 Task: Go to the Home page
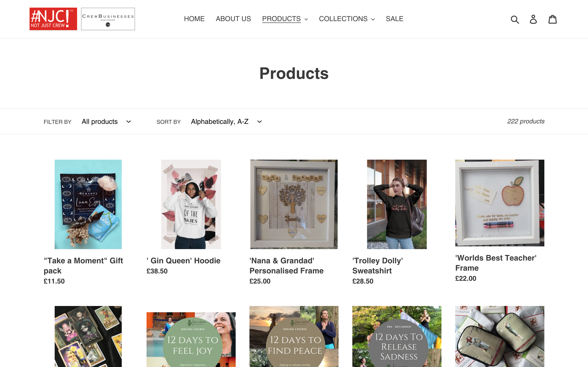pos(194,19)
